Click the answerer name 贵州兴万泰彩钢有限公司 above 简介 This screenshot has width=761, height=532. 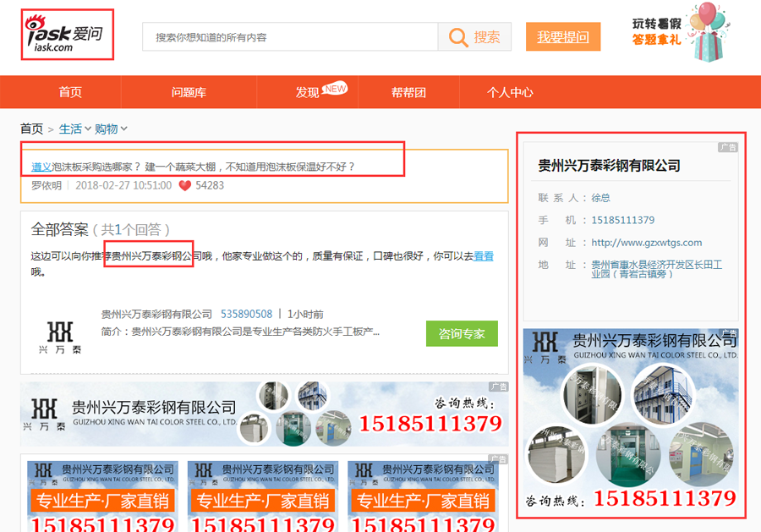point(156,314)
